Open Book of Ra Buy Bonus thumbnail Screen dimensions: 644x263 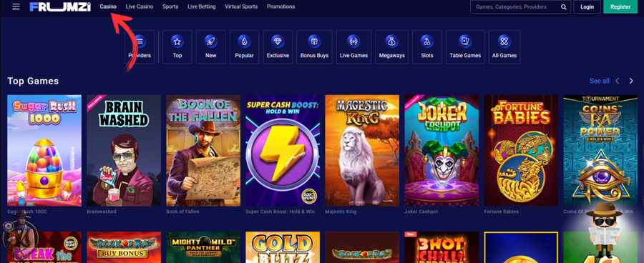pyautogui.click(x=124, y=247)
